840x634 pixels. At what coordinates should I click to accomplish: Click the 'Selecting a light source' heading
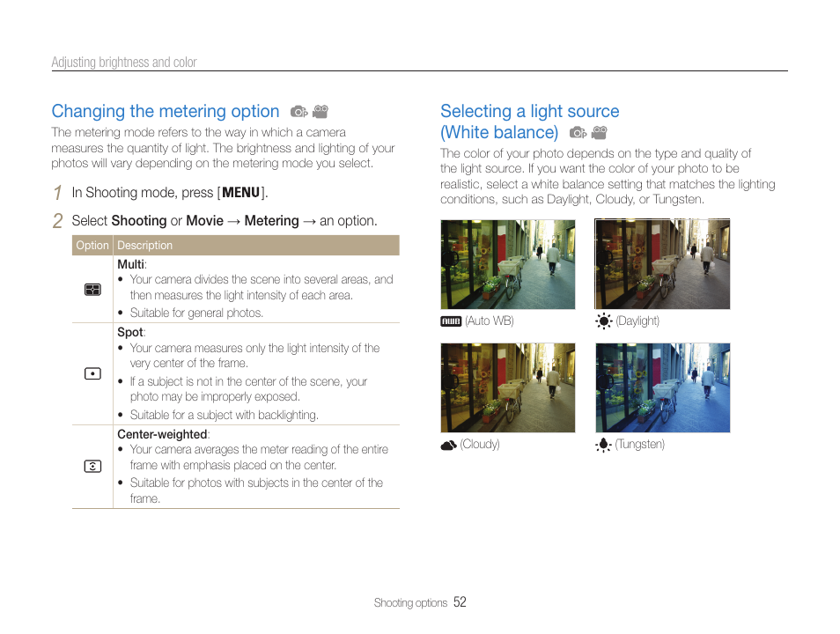pos(530,111)
